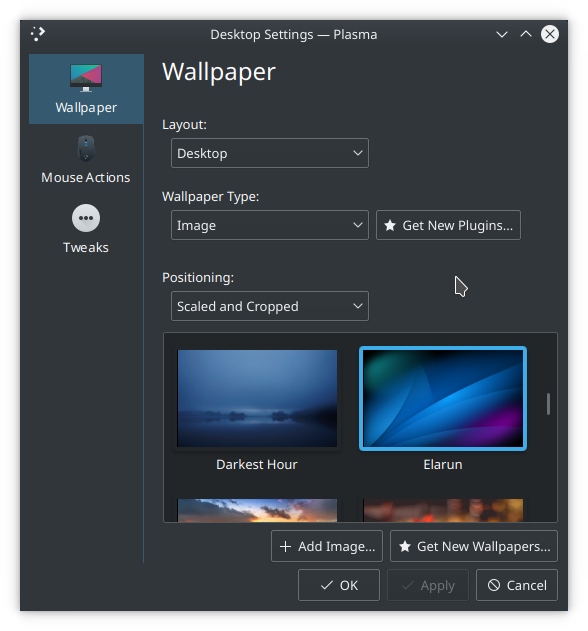Viewport: 588px width, 631px height.
Task: Click the checkmark icon on OK button
Action: click(x=327, y=585)
